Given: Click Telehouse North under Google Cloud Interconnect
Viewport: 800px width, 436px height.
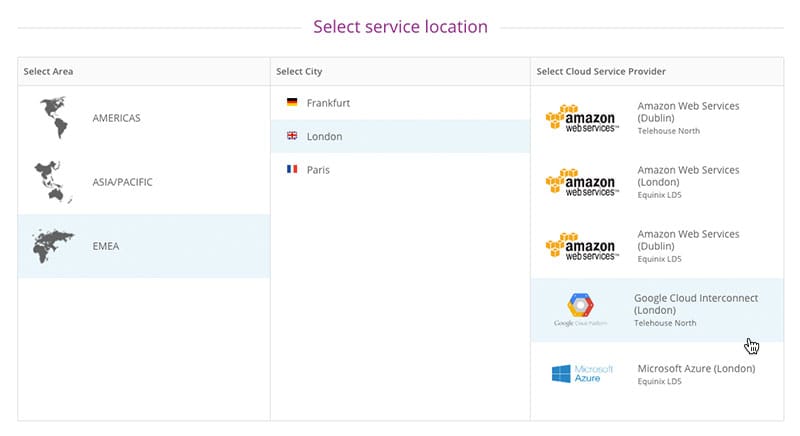Looking at the screenshot, I should (665, 323).
